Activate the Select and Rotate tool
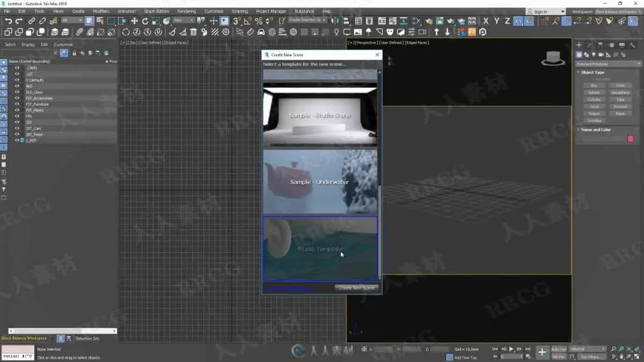This screenshot has width=644, height=362. pos(145,21)
